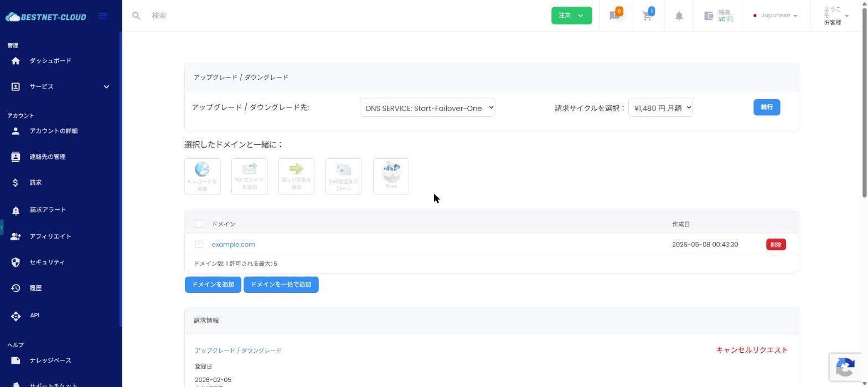This screenshot has height=387, width=868.
Task: Click the A レコードを追加 icon
Action: pyautogui.click(x=202, y=177)
